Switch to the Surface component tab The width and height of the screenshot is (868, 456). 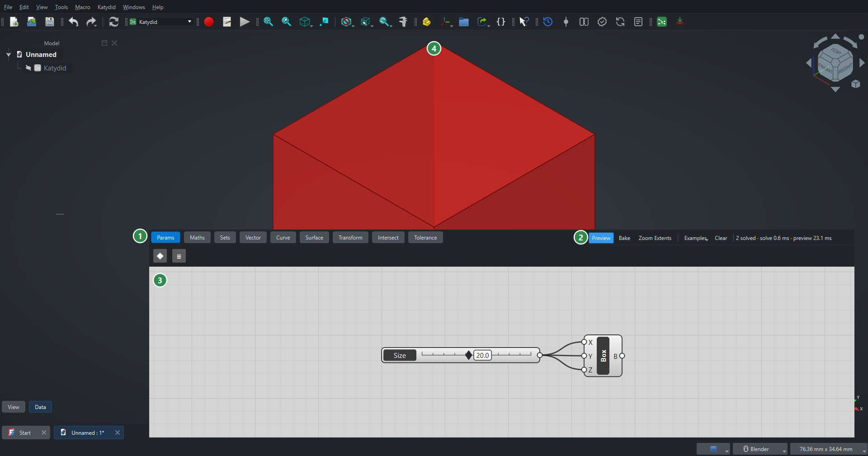click(314, 238)
